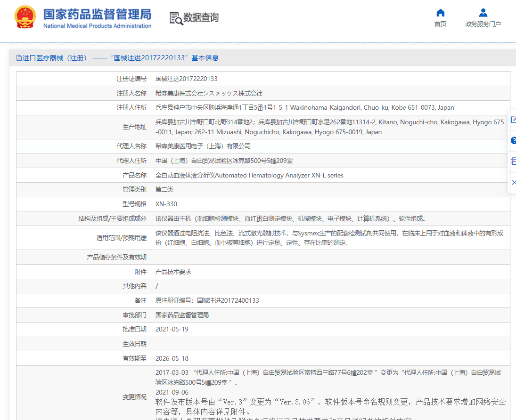The height and width of the screenshot is (420, 516).
Task: Go to 首页 home icon
Action: pyautogui.click(x=440, y=13)
